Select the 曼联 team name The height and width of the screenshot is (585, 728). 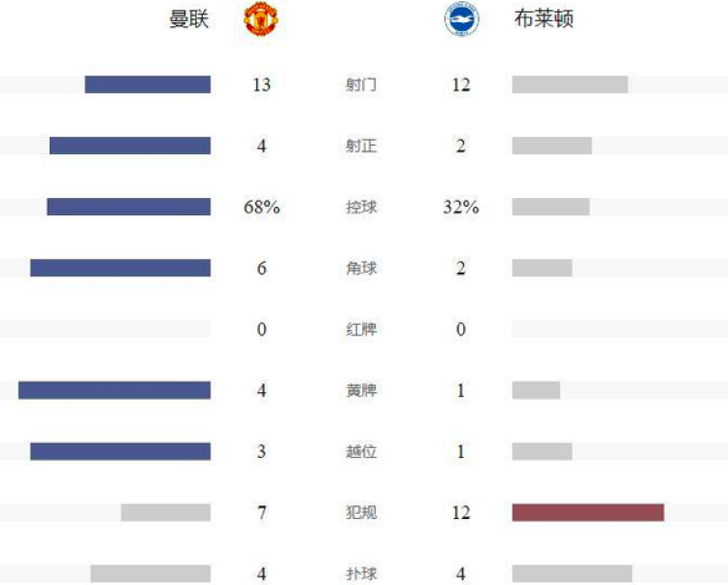coord(189,19)
